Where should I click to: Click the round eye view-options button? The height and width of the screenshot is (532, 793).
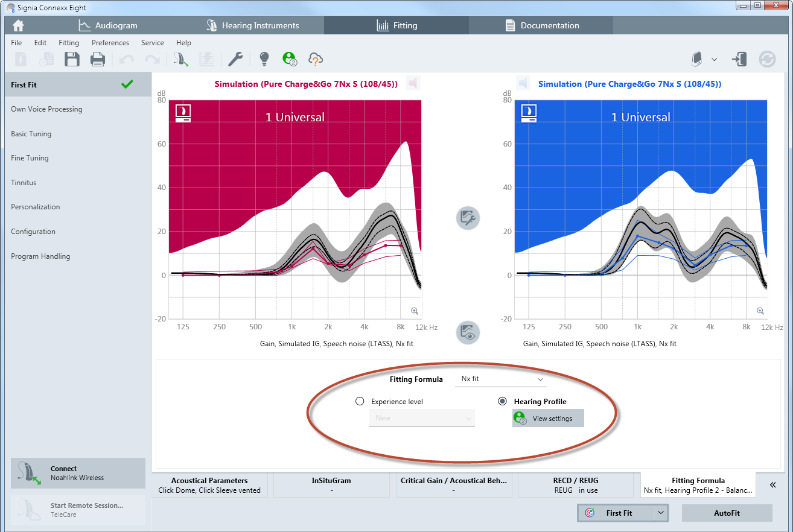point(468,332)
